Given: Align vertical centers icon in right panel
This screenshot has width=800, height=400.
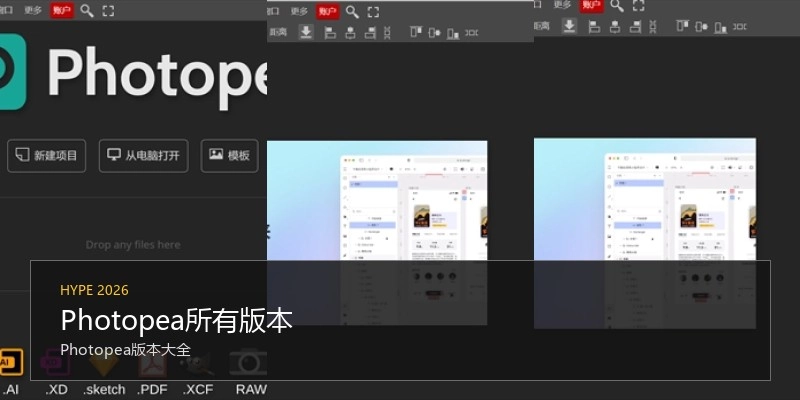Looking at the screenshot, I should point(702,27).
